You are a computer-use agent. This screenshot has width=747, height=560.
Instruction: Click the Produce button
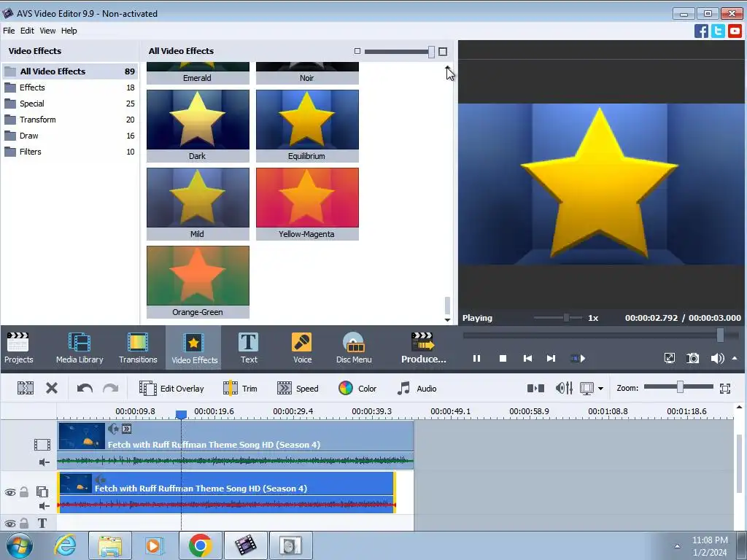[x=424, y=348]
